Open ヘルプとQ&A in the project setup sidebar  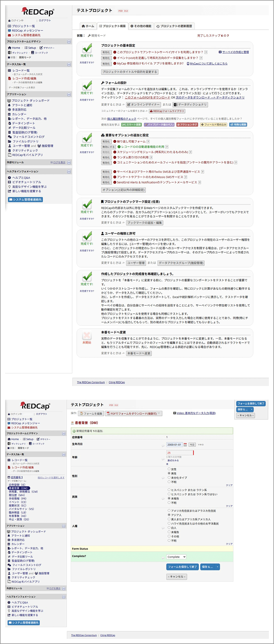[x=21, y=178]
